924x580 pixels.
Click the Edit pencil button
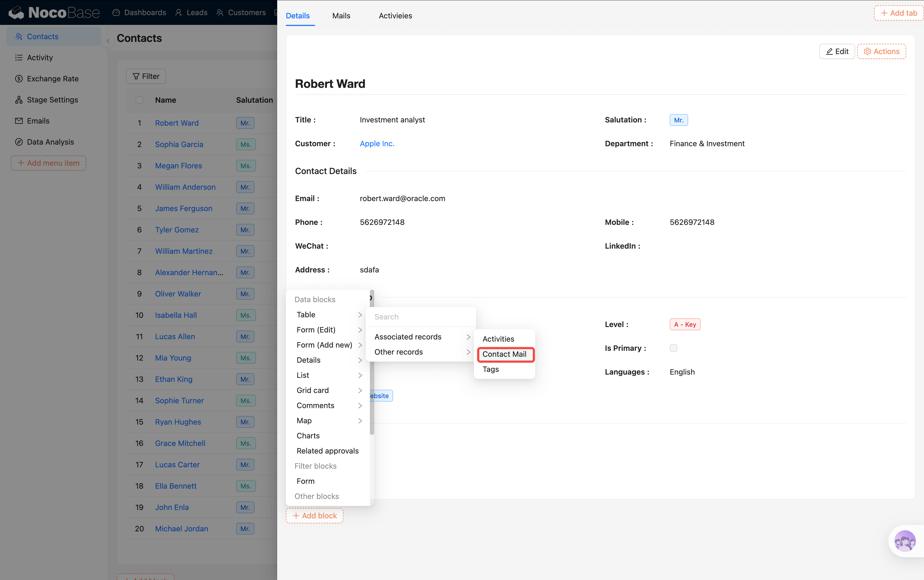(x=836, y=51)
